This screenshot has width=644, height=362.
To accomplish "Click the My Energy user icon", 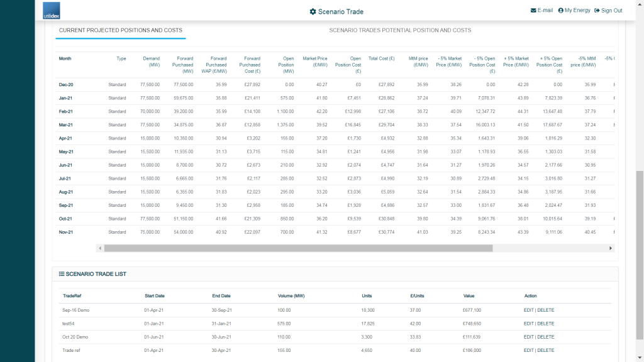I will point(560,11).
